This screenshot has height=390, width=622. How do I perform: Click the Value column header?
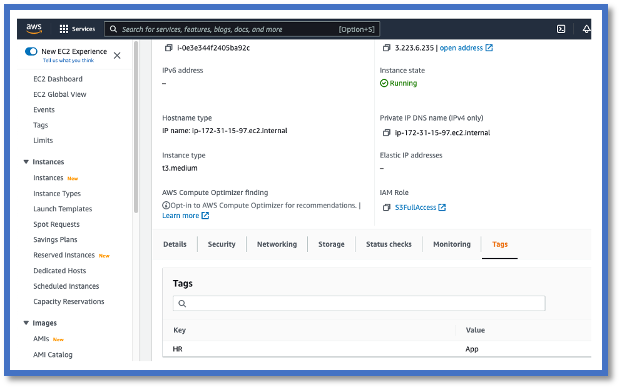[475, 330]
